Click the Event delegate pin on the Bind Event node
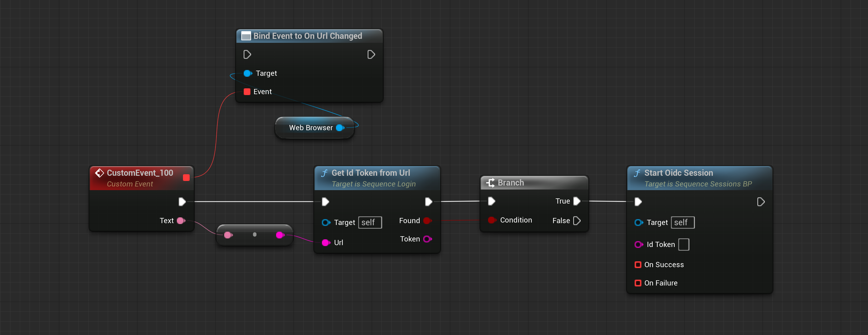Screen dimensions: 868x335 point(247,92)
